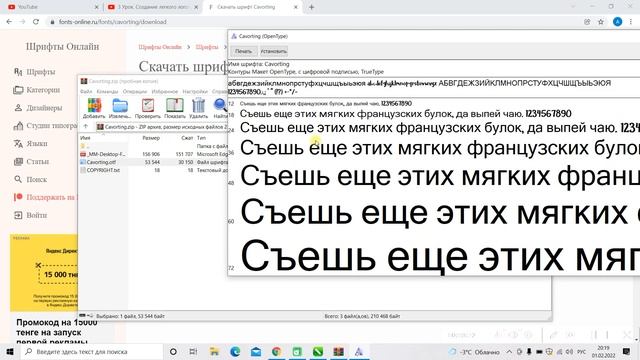Screen dimensions: 640x360
Task: Open Microsoft Edge from the taskbar
Action: click(x=235, y=351)
